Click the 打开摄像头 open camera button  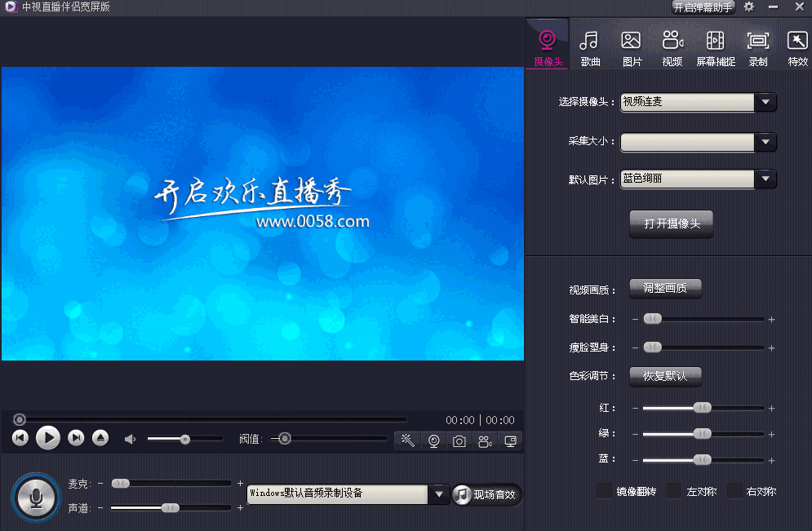tap(671, 224)
